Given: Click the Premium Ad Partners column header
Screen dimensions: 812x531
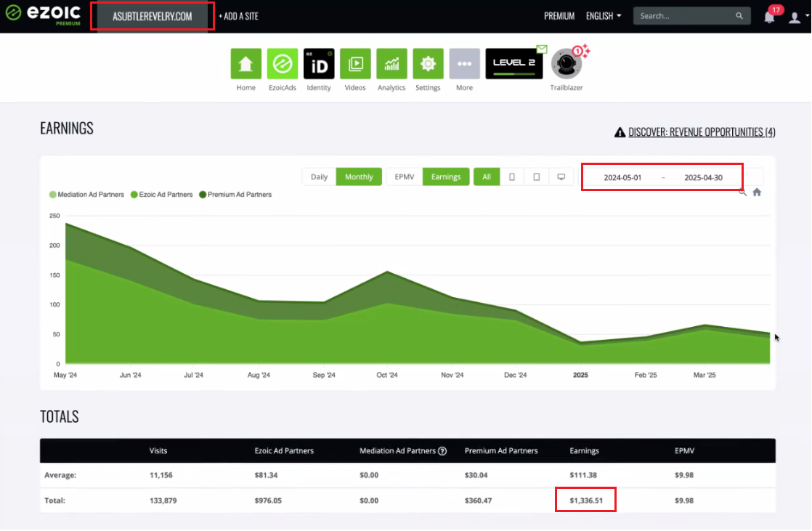Looking at the screenshot, I should click(501, 450).
